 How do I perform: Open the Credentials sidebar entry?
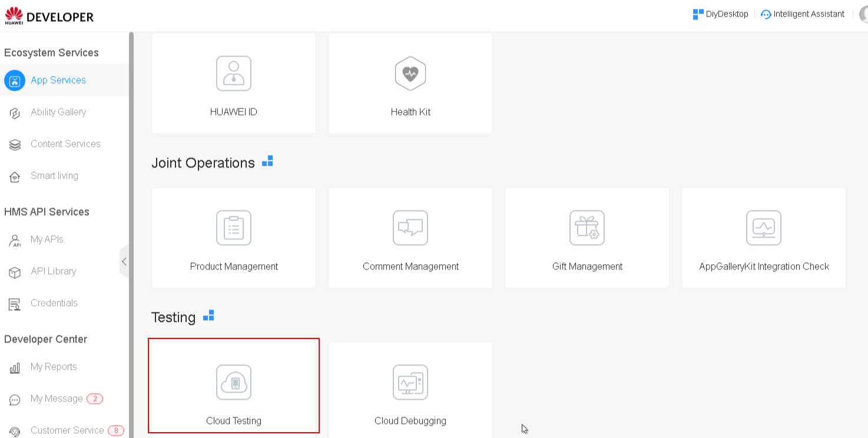tap(54, 303)
